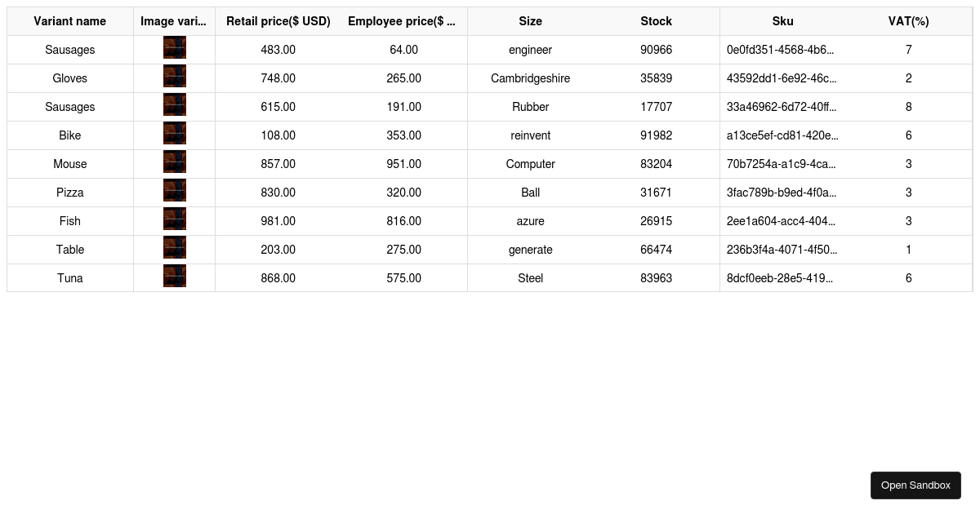Click the Bike row image thumbnail

pyautogui.click(x=175, y=133)
